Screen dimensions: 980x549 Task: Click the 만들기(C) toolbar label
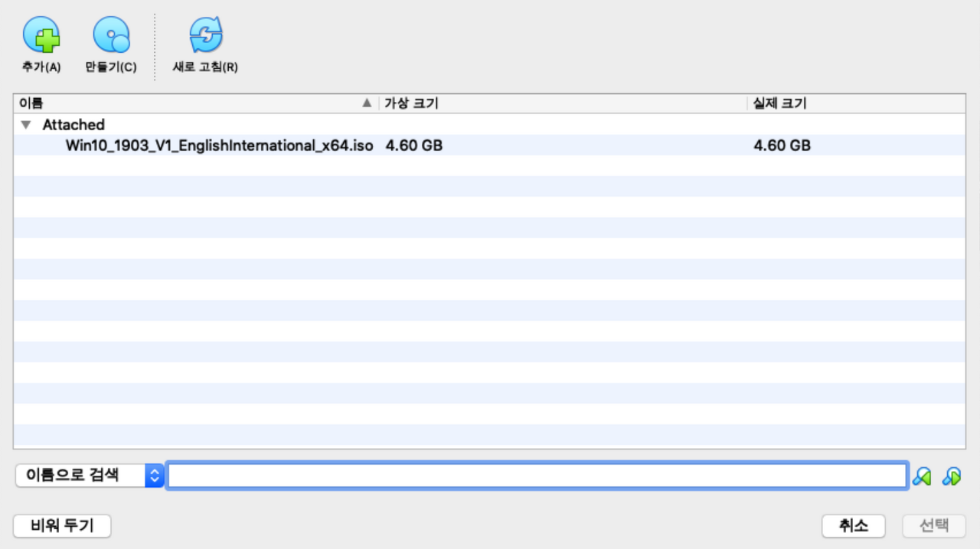(111, 67)
